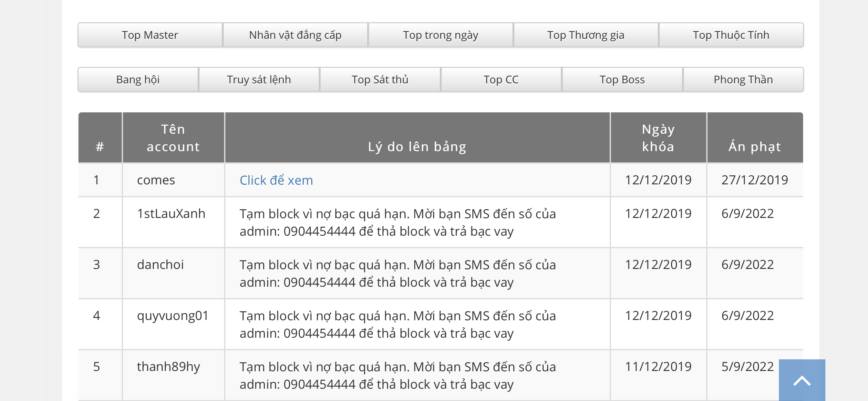This screenshot has width=868, height=401.
Task: Select the Truy sát lệnh tab
Action: pos(259,79)
